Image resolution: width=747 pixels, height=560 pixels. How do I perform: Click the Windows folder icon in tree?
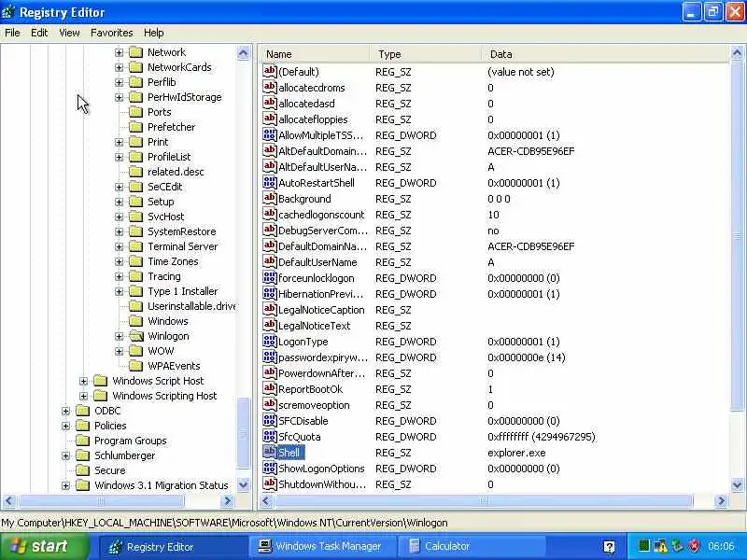tap(136, 321)
